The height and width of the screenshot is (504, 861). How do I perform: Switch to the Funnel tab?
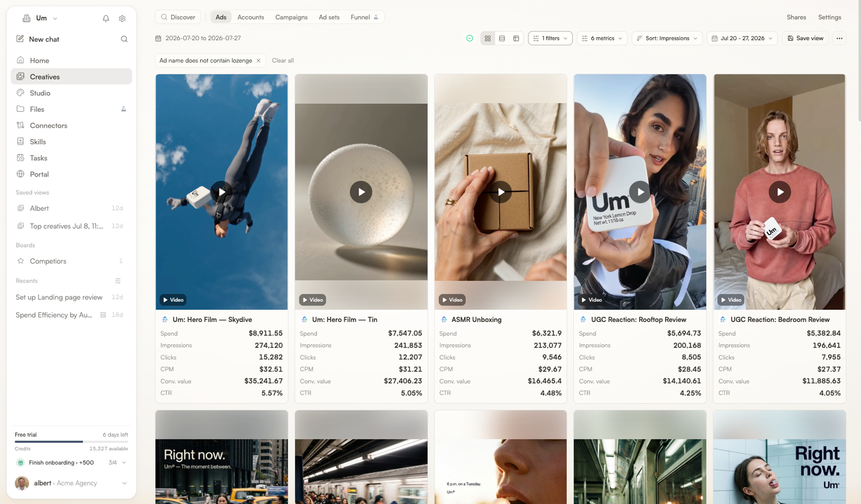click(364, 17)
